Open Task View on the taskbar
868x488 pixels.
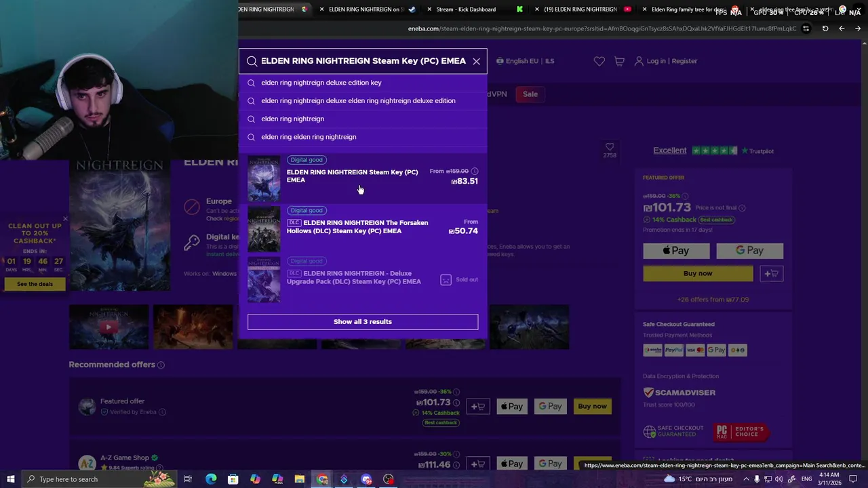tap(188, 479)
